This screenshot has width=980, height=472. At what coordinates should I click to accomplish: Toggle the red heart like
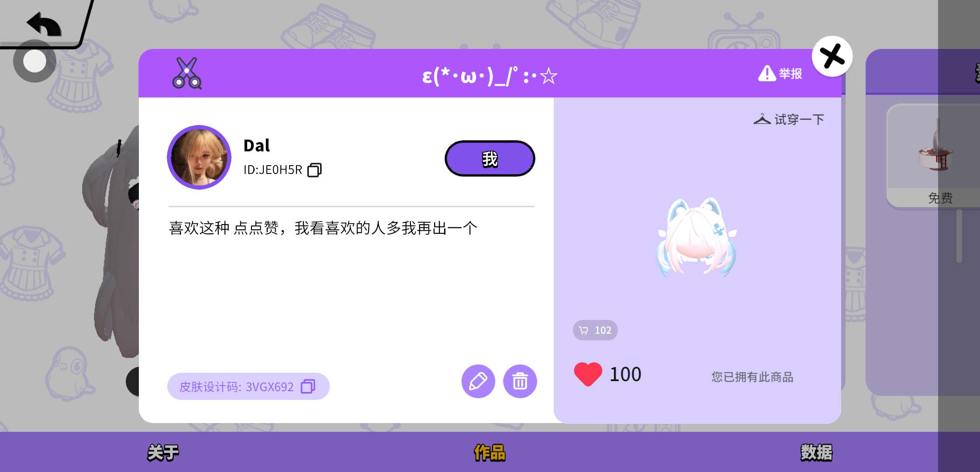pos(588,375)
